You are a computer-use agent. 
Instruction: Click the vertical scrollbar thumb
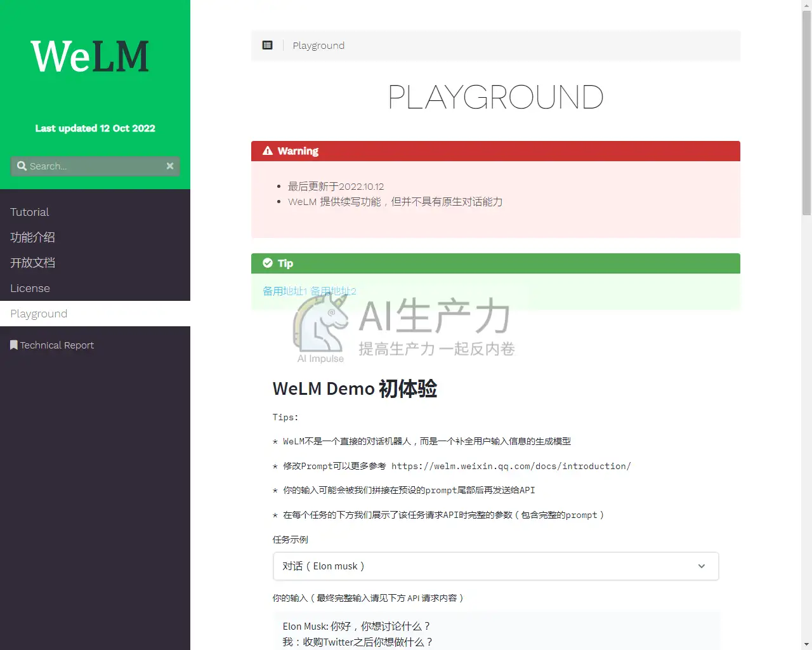806,113
